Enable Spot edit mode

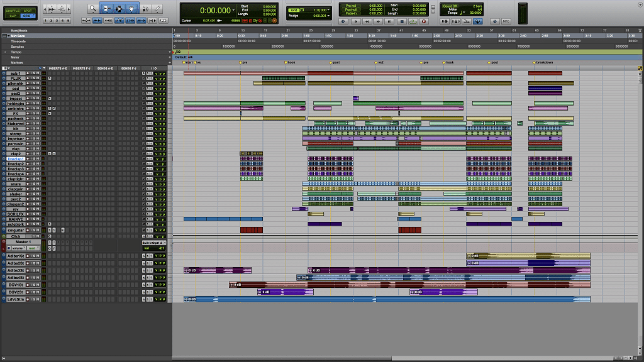(x=28, y=11)
